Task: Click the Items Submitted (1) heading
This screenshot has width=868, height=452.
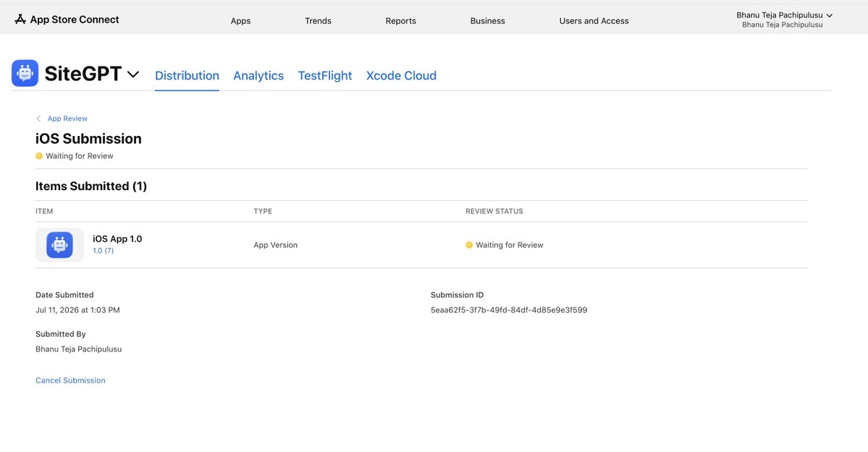Action: click(x=91, y=187)
